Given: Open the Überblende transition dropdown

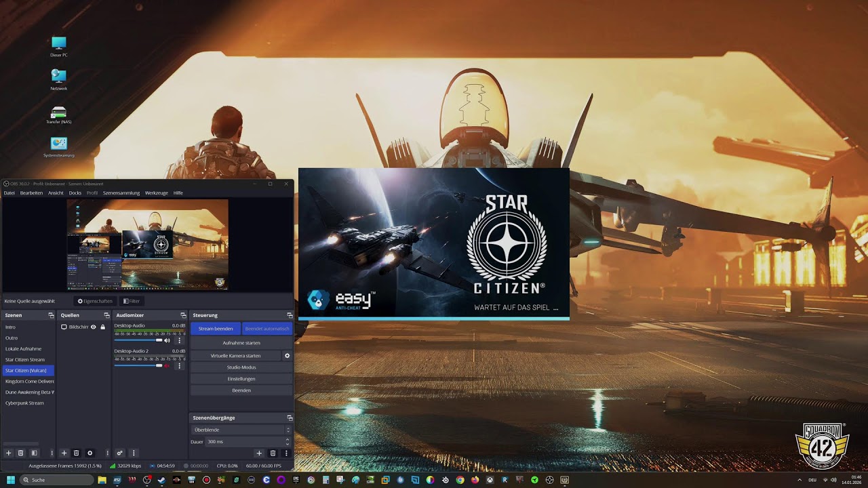Looking at the screenshot, I should click(x=241, y=430).
